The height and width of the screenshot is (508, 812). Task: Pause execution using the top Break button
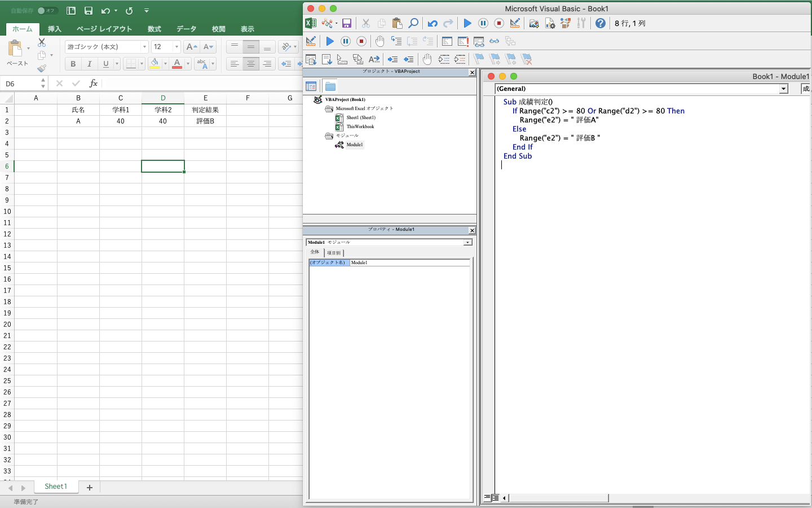(x=483, y=23)
